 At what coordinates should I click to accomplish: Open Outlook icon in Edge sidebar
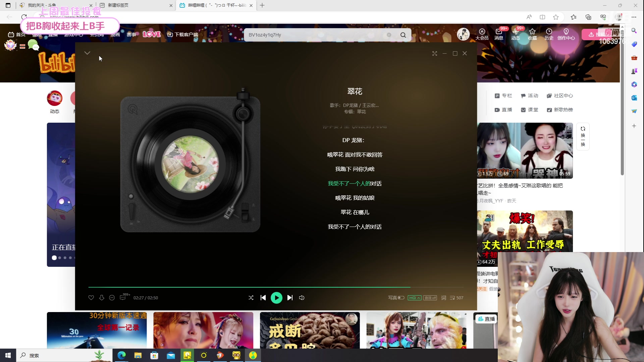tap(634, 98)
